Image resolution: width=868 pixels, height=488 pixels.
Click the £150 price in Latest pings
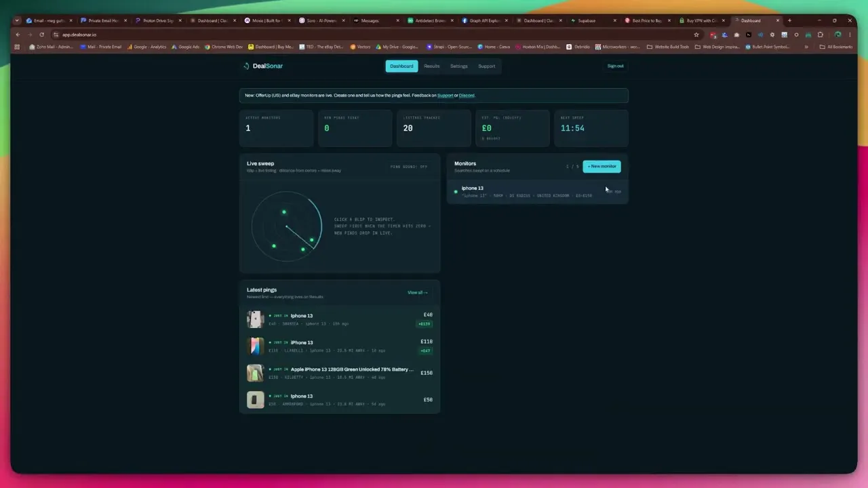click(427, 373)
